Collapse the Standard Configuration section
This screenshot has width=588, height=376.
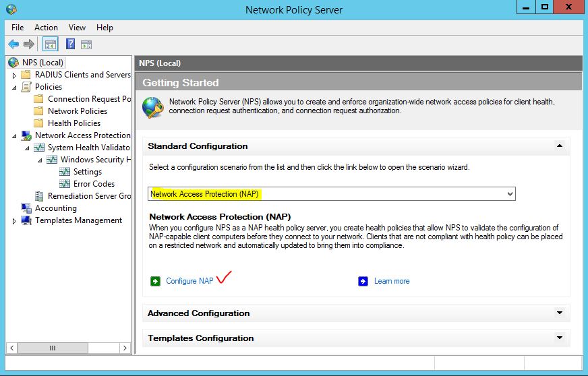click(x=560, y=146)
